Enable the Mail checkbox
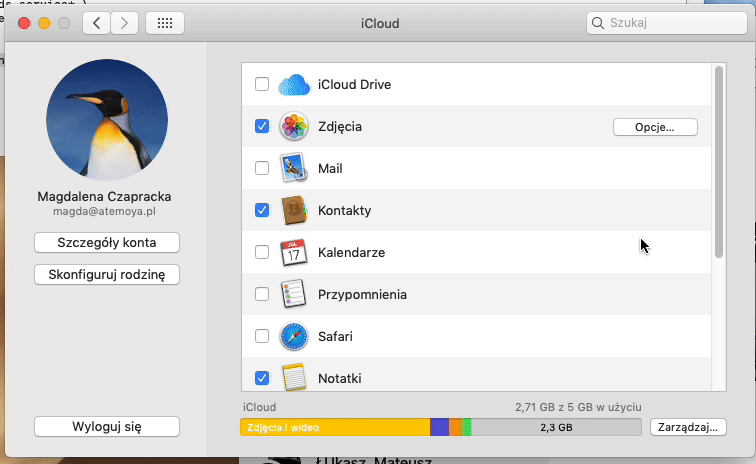This screenshot has width=756, height=464. [262, 168]
